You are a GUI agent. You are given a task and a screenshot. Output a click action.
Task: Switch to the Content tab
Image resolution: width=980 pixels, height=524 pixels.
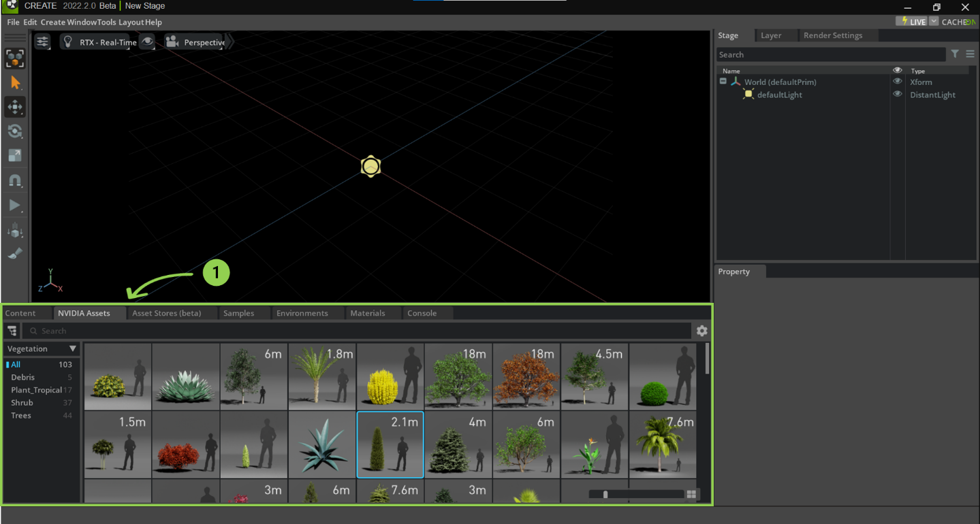(20, 313)
